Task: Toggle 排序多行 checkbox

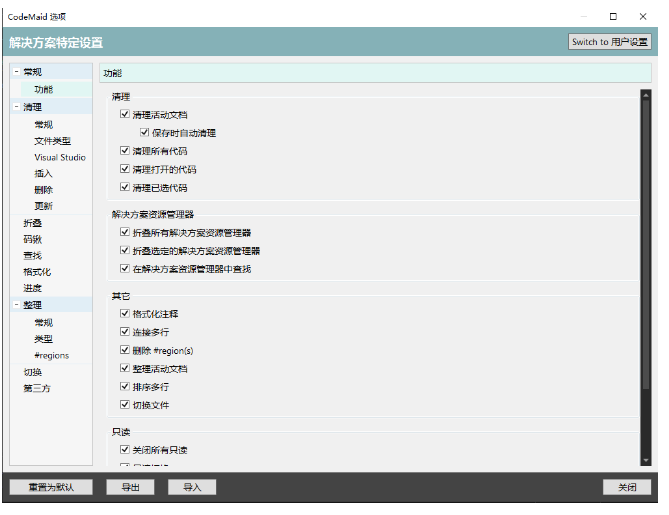Action: [x=125, y=387]
